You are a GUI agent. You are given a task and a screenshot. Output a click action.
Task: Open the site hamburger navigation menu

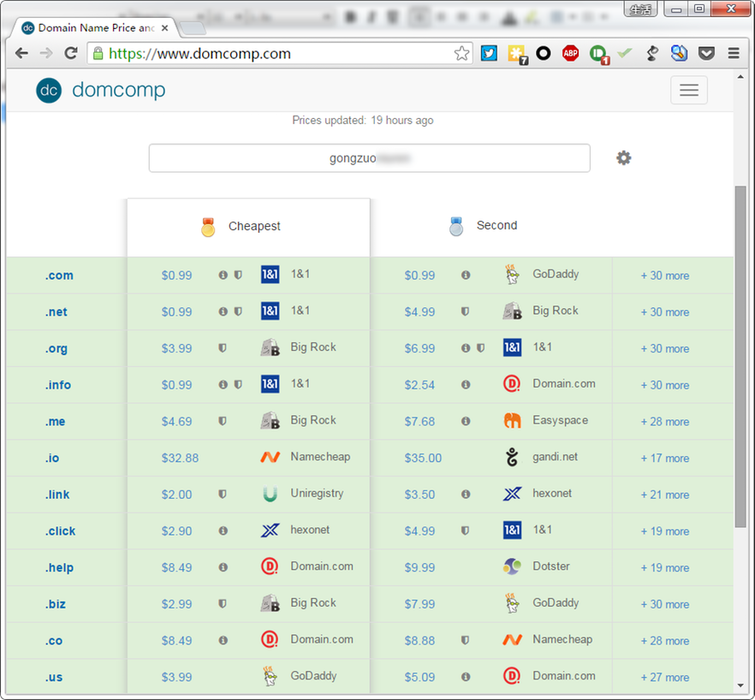(x=689, y=90)
